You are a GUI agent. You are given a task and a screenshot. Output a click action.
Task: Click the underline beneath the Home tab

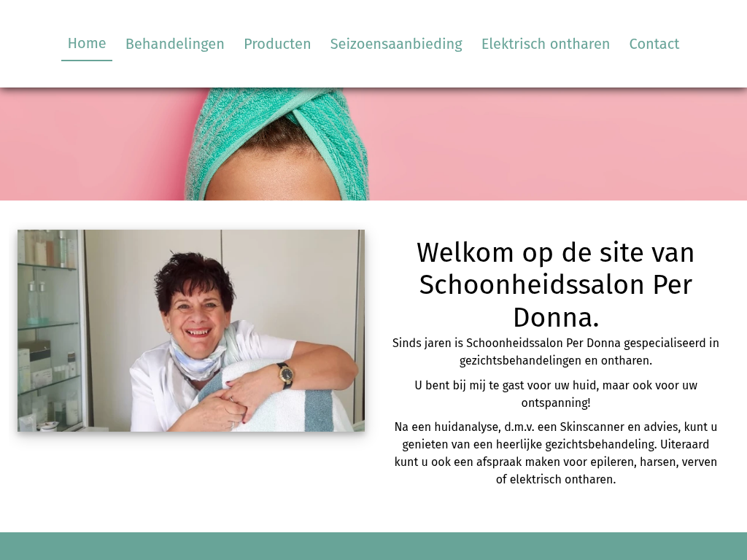[x=87, y=61]
